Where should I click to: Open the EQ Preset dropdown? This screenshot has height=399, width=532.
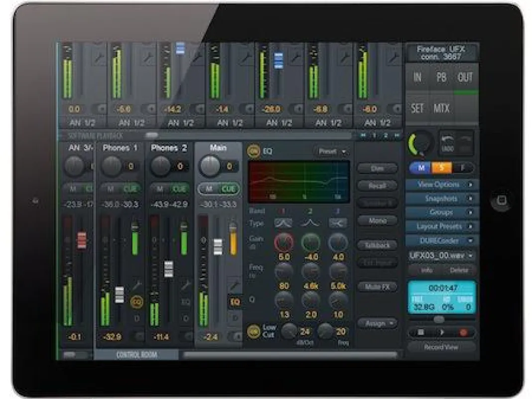pos(332,152)
